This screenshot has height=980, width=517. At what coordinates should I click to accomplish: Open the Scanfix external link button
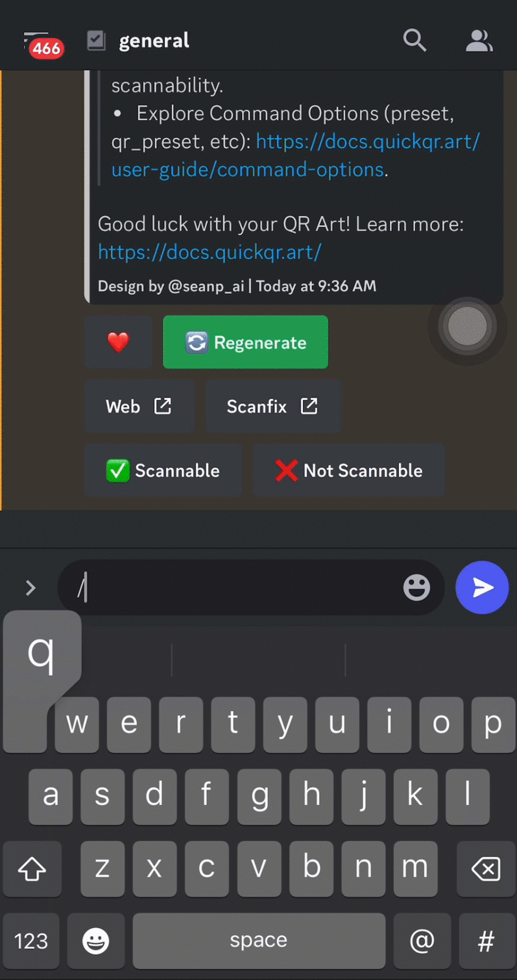click(273, 406)
